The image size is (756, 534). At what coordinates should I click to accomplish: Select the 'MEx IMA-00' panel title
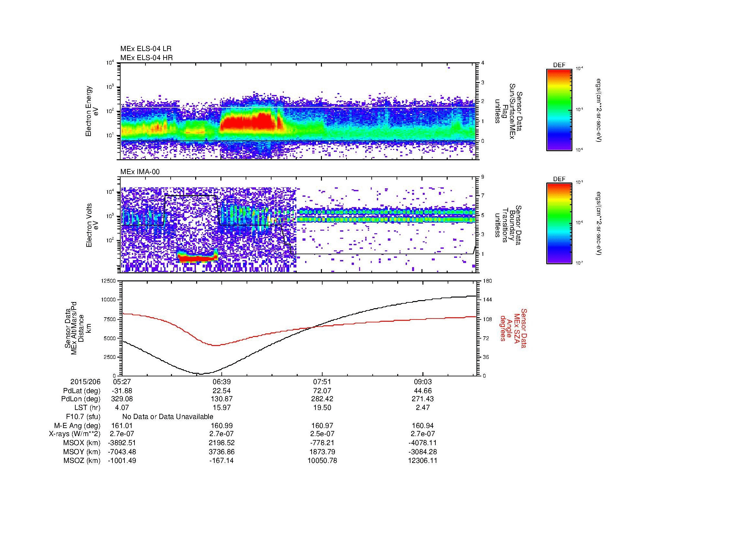pyautogui.click(x=140, y=172)
